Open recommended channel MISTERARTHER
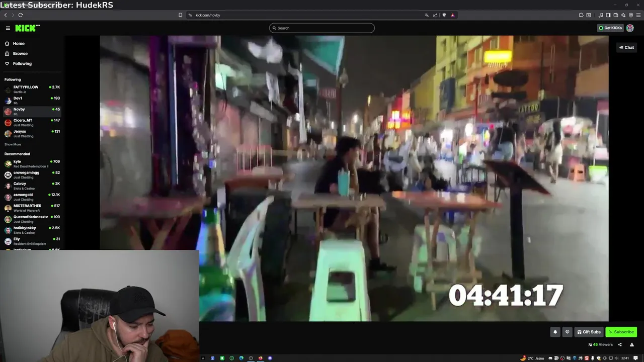 tap(32, 208)
